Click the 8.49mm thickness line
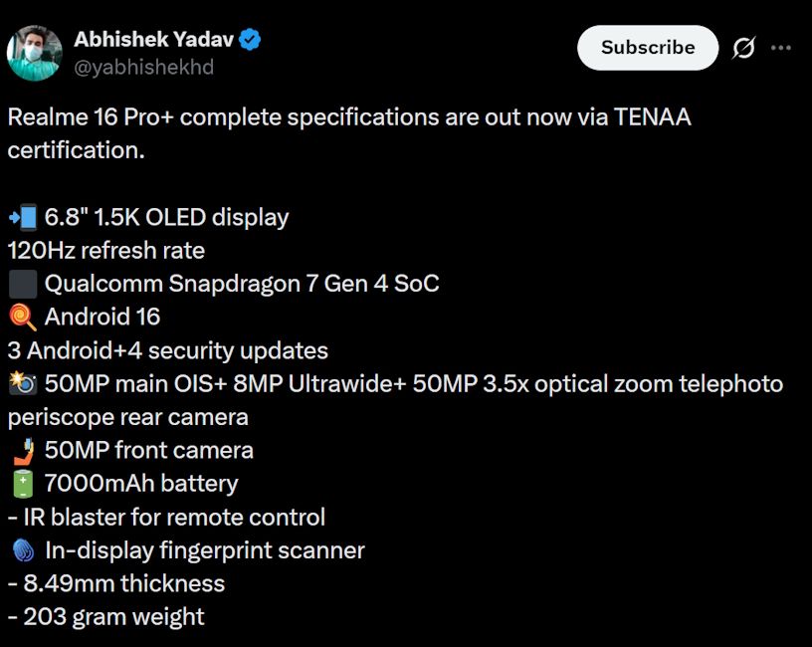812x647 pixels. pyautogui.click(x=115, y=583)
